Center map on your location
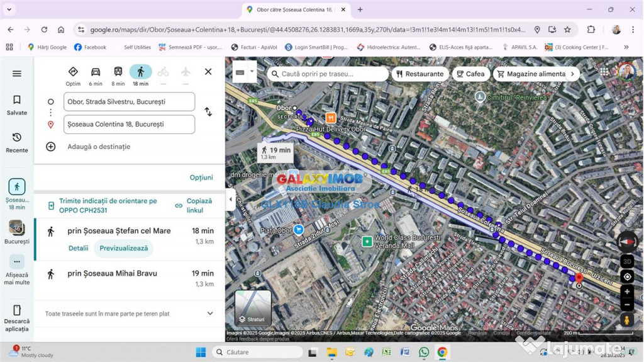644x362 pixels. [627, 276]
